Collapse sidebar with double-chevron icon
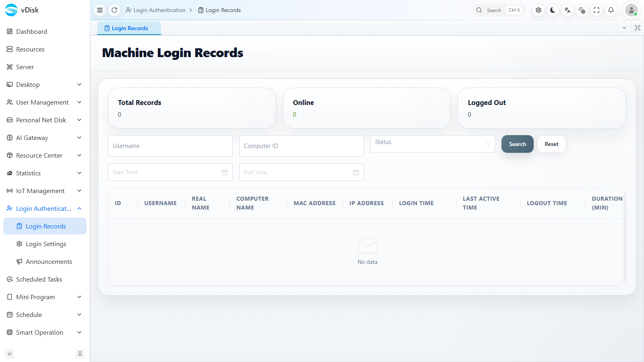This screenshot has height=362, width=644. [10, 354]
